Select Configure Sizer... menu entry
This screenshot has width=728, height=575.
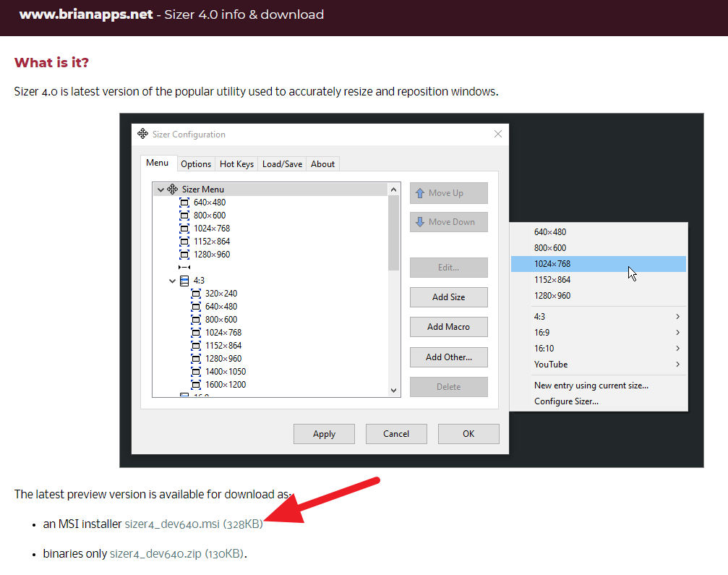[599, 401]
